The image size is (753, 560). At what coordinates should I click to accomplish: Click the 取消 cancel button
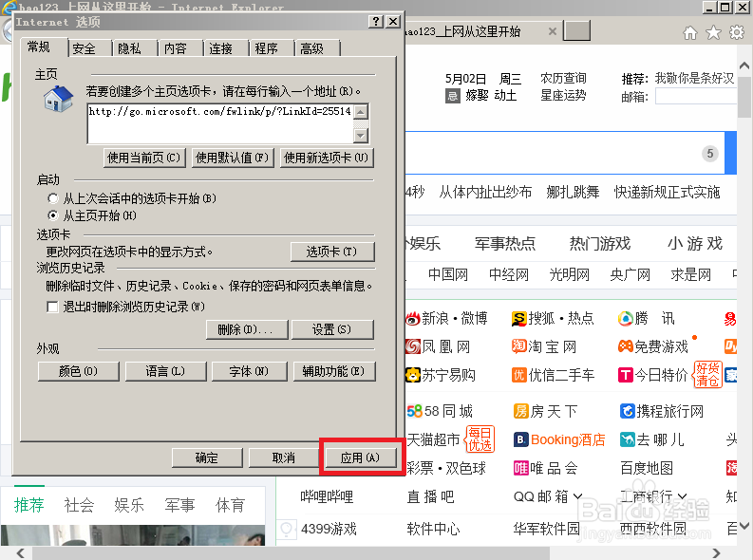pos(284,457)
